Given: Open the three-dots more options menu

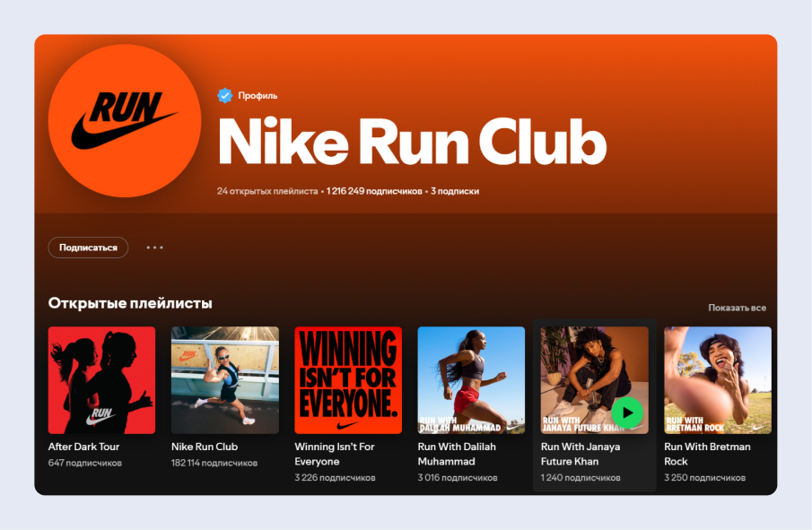Looking at the screenshot, I should click(154, 248).
